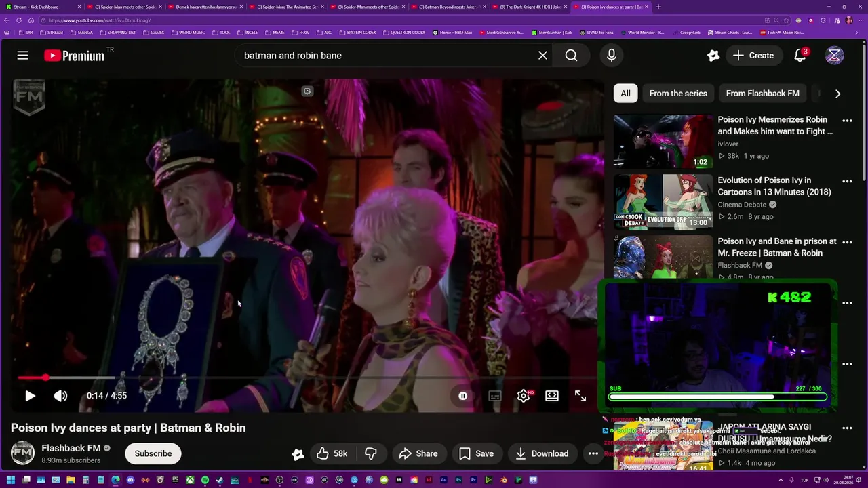Switch to The Dark Knight 4K HDR tab
868x488 pixels.
(x=530, y=7)
